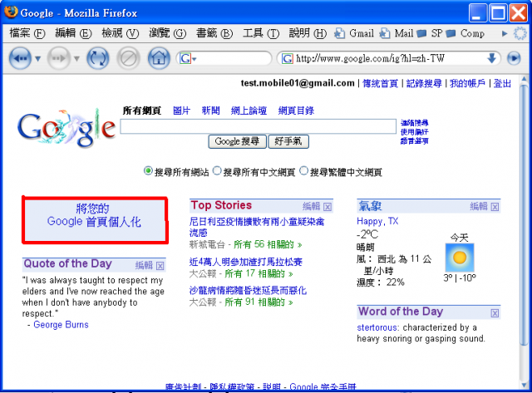Click the Go button beside address bar
This screenshot has width=532, height=393.
514,58
